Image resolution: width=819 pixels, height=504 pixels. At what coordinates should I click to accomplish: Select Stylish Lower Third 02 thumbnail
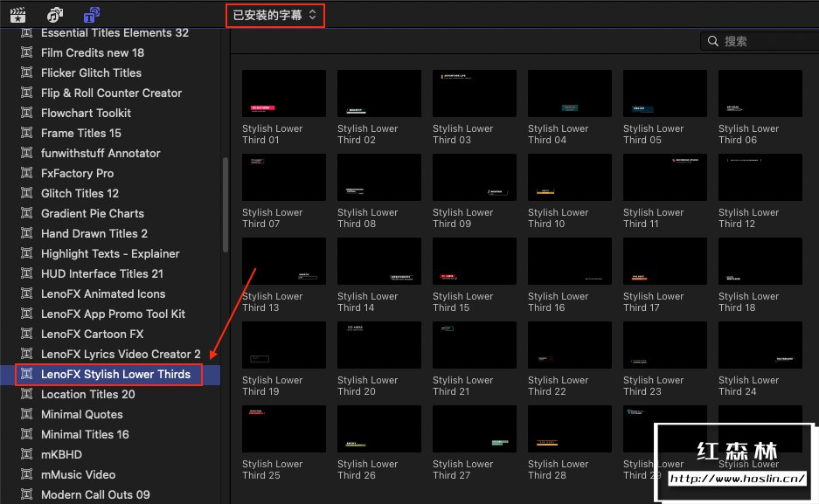pyautogui.click(x=379, y=93)
